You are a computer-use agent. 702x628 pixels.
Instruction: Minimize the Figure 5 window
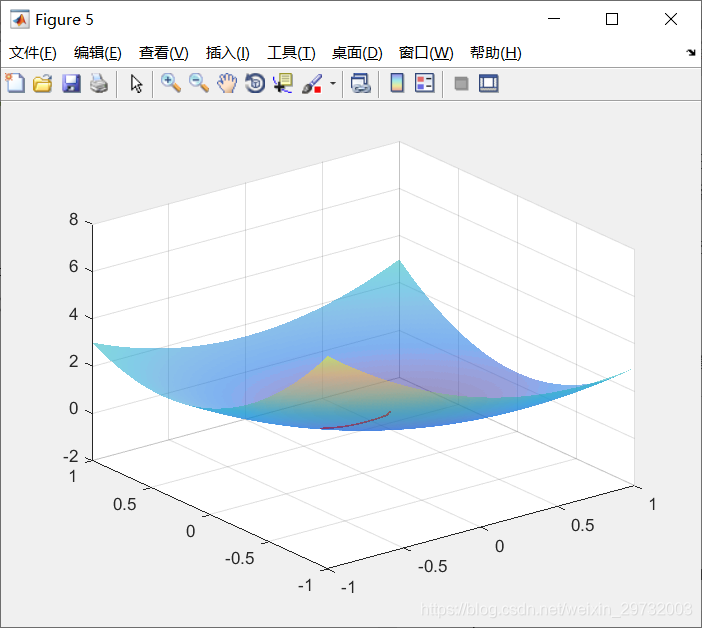pos(554,19)
